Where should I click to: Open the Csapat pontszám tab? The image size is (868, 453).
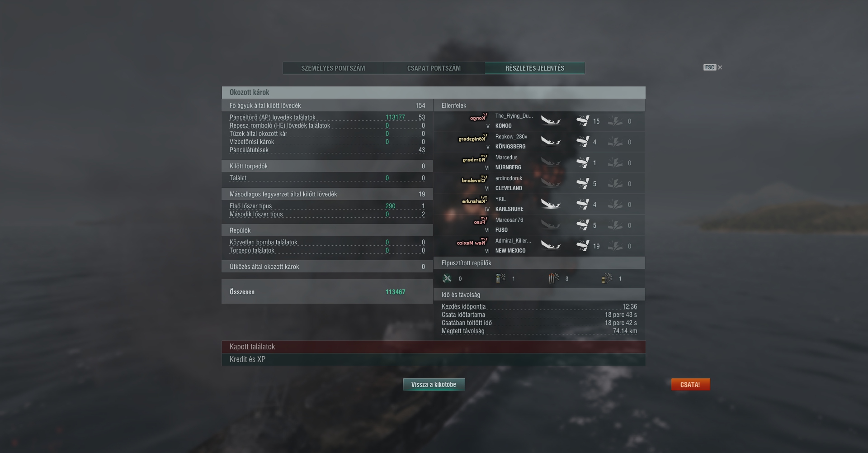434,68
